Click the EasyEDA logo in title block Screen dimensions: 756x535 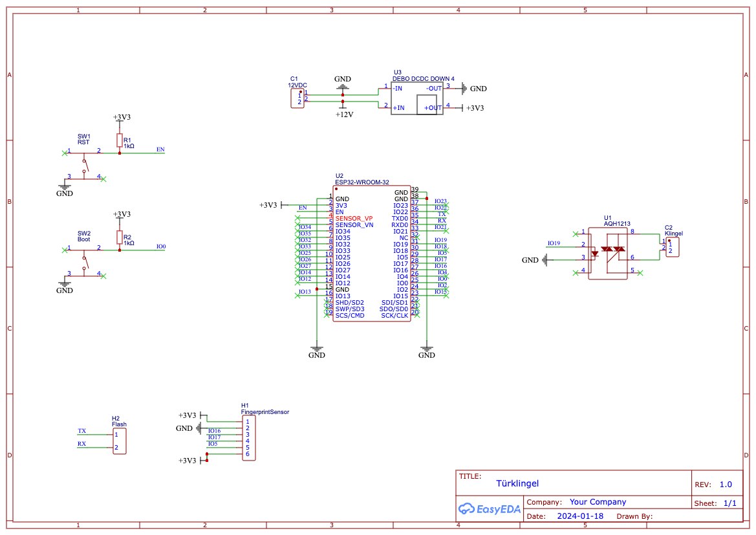[489, 509]
